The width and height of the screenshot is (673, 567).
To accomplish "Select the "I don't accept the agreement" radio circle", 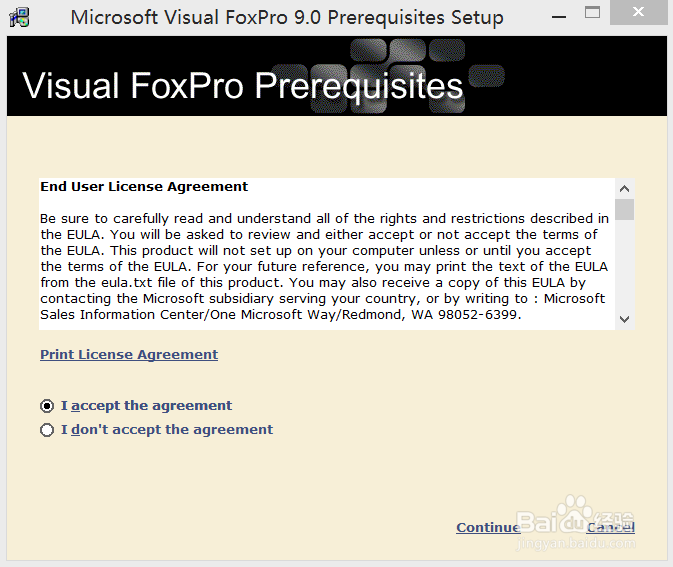I will click(47, 430).
